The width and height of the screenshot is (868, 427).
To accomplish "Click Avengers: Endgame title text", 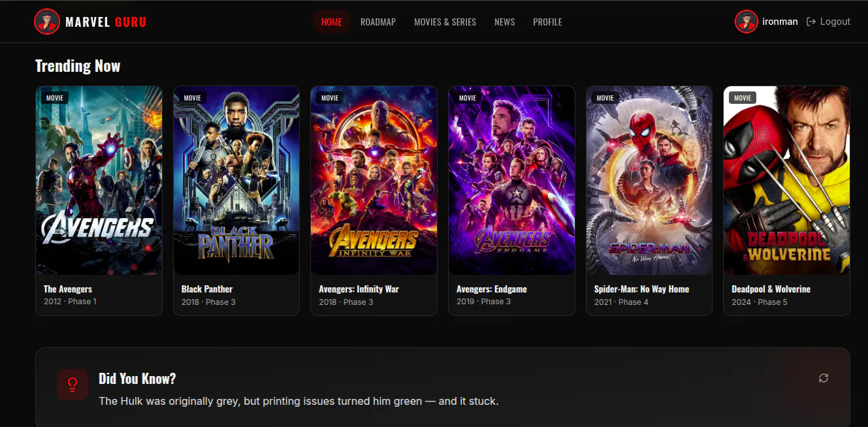I will tap(492, 289).
